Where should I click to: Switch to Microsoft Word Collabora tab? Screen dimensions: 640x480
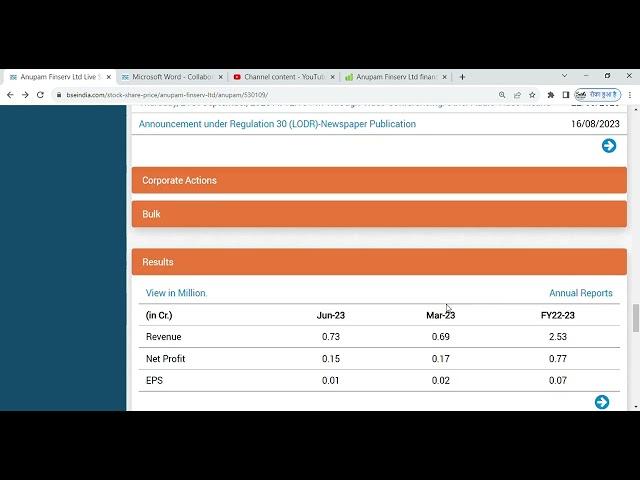click(171, 77)
